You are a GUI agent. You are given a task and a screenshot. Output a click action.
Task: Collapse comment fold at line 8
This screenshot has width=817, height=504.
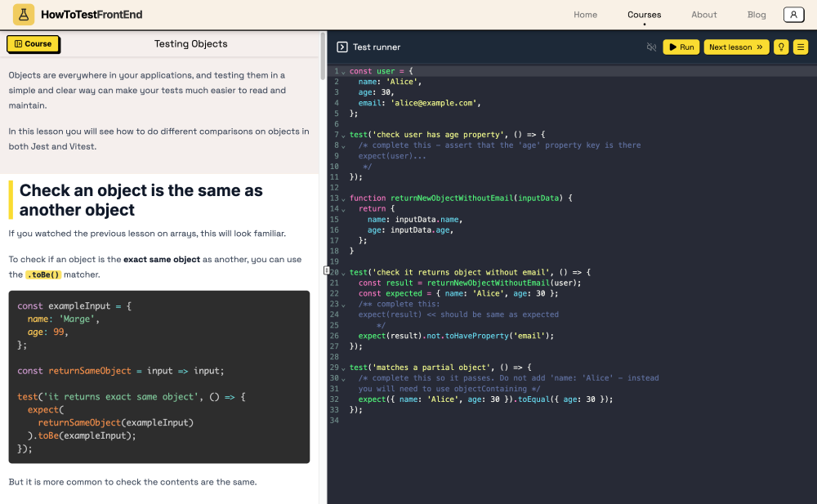click(343, 146)
